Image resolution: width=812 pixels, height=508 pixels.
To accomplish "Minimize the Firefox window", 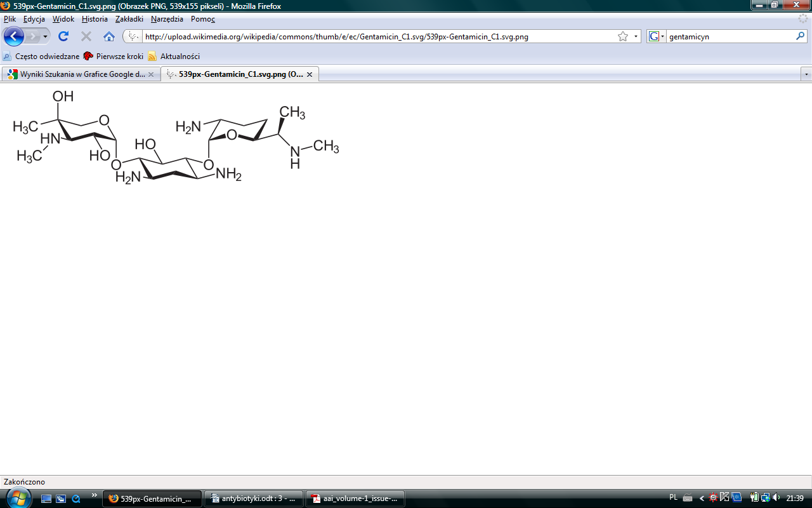I will pos(759,4).
